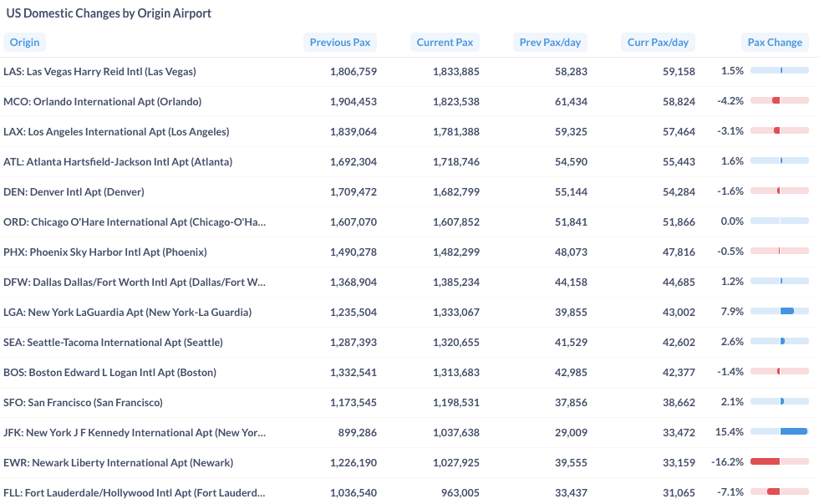Sort by Previous Pax column header

pos(340,43)
